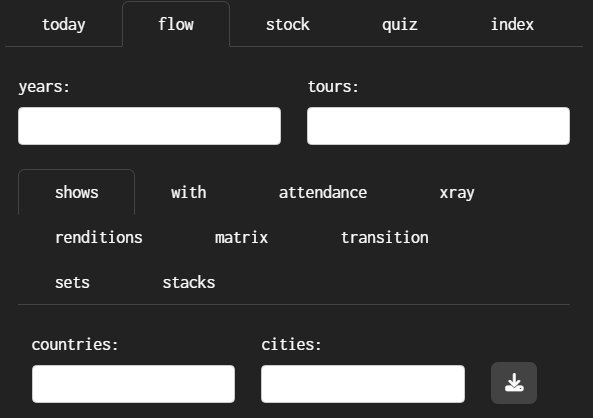
Task: Click the countries input field
Action: 134,384
